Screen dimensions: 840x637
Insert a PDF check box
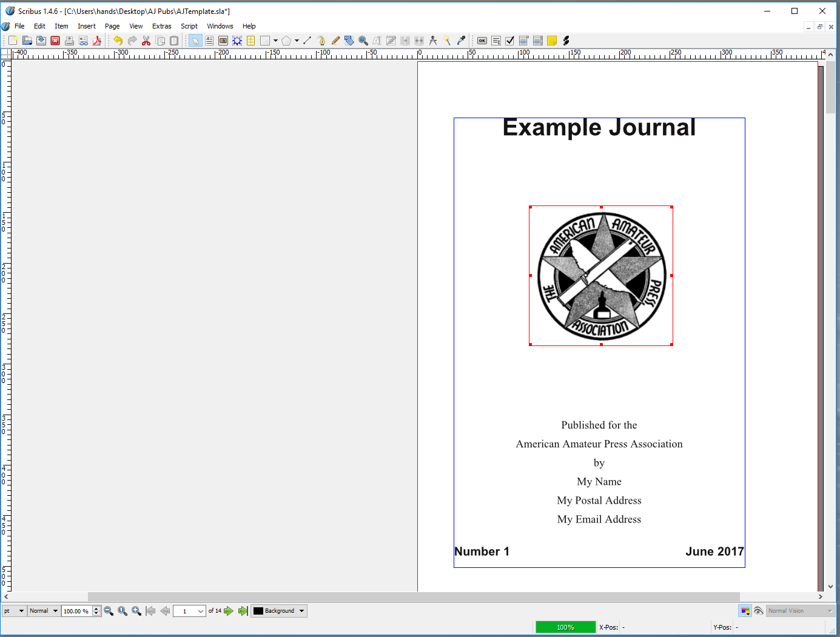point(510,41)
